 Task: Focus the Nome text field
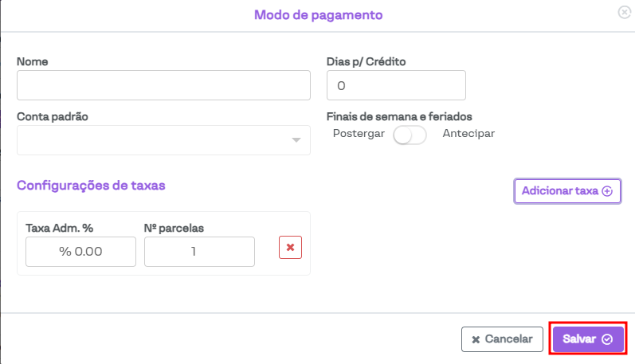[x=163, y=85]
